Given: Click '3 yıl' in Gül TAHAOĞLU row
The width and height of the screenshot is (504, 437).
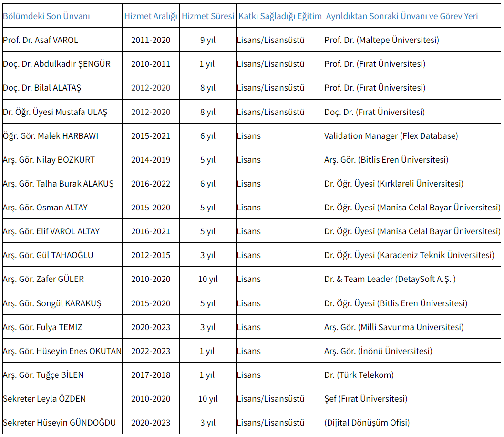Looking at the screenshot, I should (x=208, y=255).
